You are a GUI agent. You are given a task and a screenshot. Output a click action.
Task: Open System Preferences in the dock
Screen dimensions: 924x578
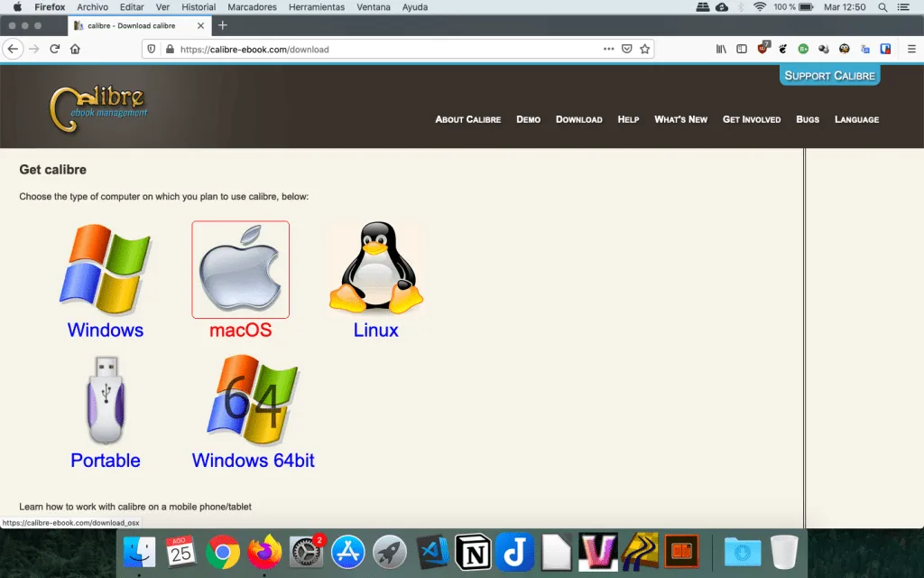coord(307,552)
